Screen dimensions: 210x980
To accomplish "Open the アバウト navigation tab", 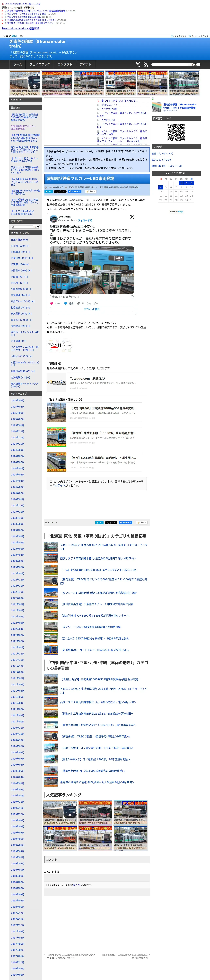I will point(86,65).
